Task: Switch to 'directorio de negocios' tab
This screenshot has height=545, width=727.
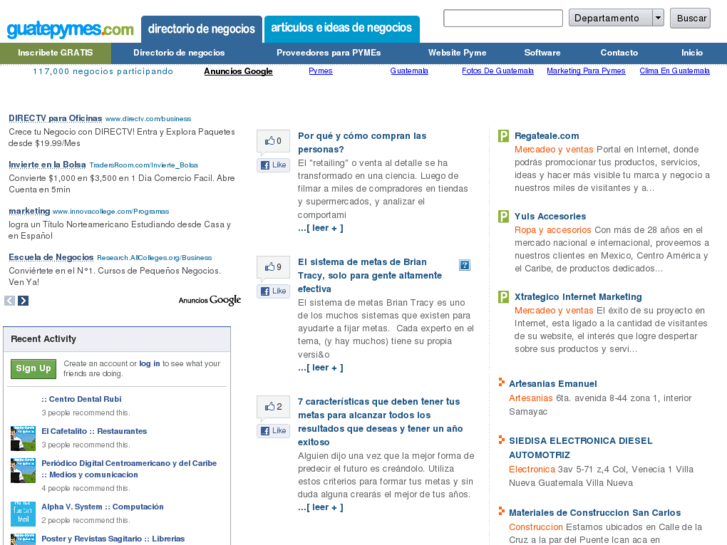Action: click(202, 29)
